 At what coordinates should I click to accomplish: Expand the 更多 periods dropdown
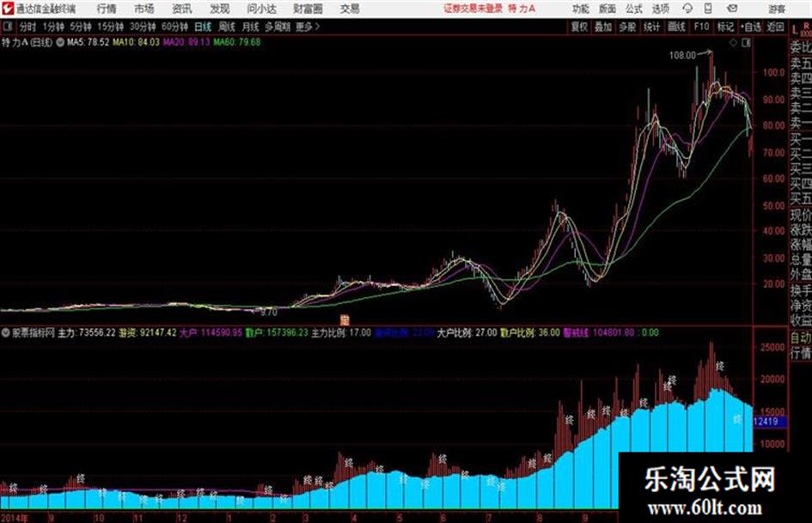(308, 27)
